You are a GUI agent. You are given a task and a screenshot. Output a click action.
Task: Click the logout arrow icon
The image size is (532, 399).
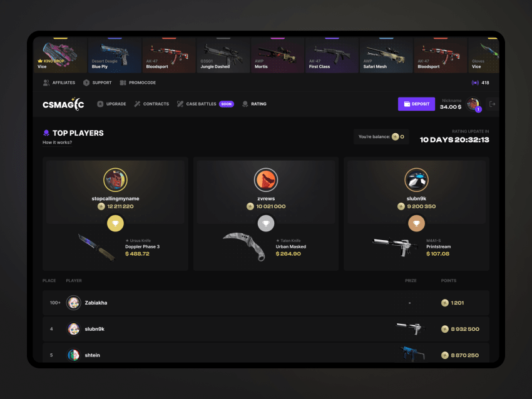[x=493, y=104]
